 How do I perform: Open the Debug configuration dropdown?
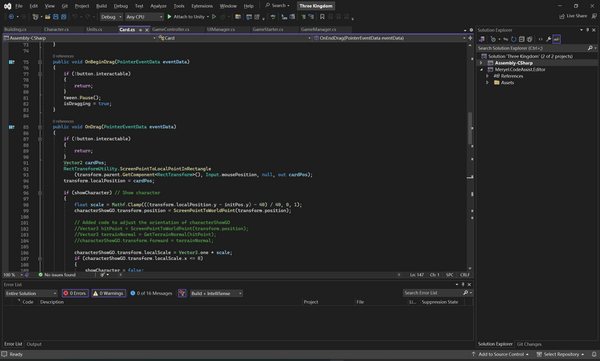111,17
